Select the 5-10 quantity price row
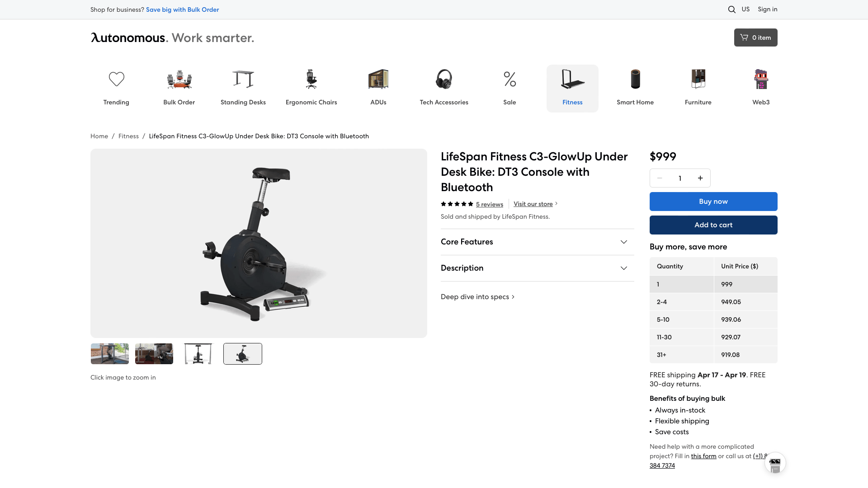This screenshot has height=488, width=868. [713, 319]
